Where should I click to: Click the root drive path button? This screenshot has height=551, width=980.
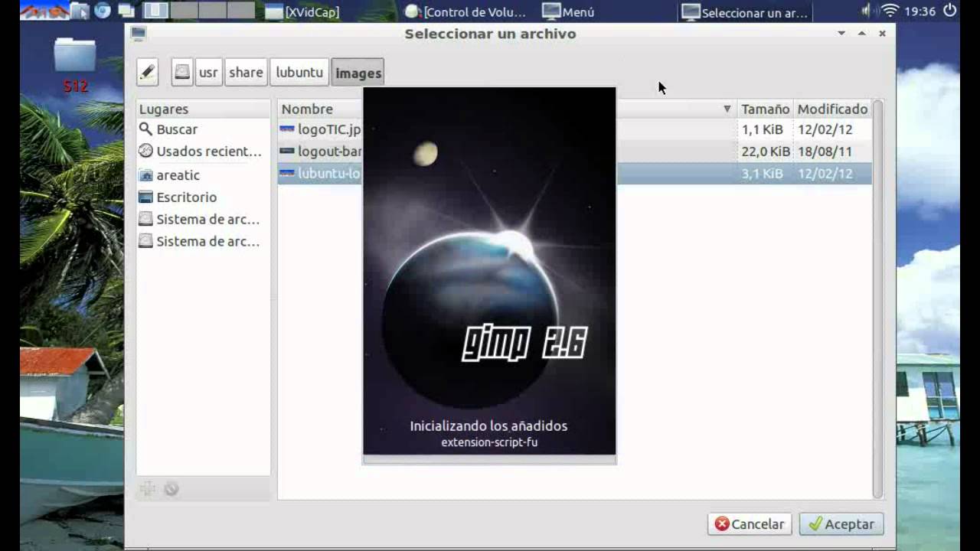[x=182, y=73]
